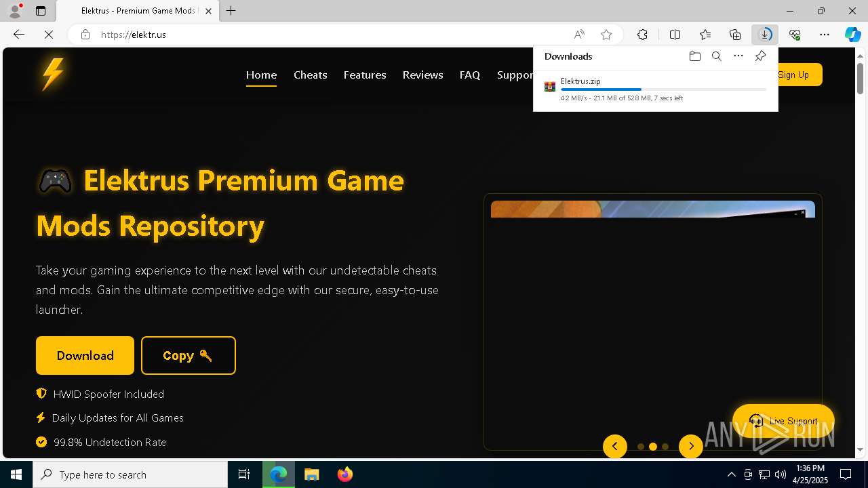Viewport: 868px width, 488px height.
Task: Click the HWID Spoofer Included text
Action: [108, 394]
